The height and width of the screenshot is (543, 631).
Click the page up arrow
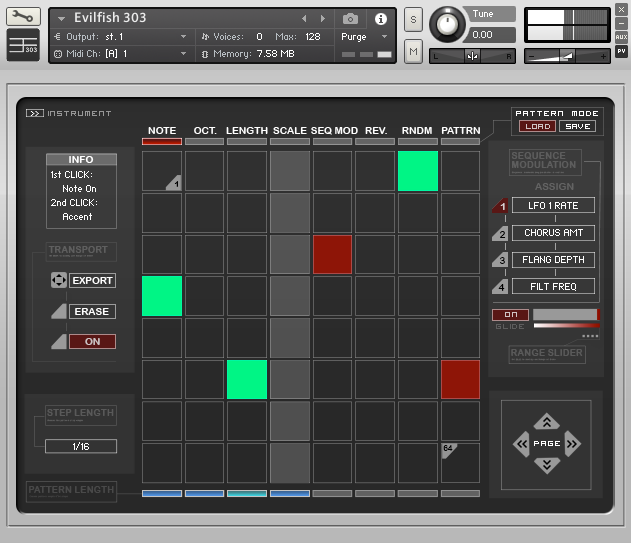546,422
